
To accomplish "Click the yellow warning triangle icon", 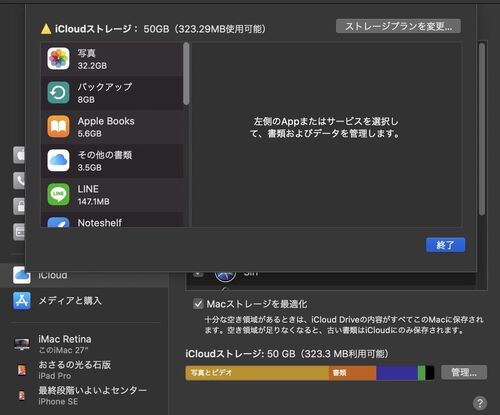I will 46,29.
